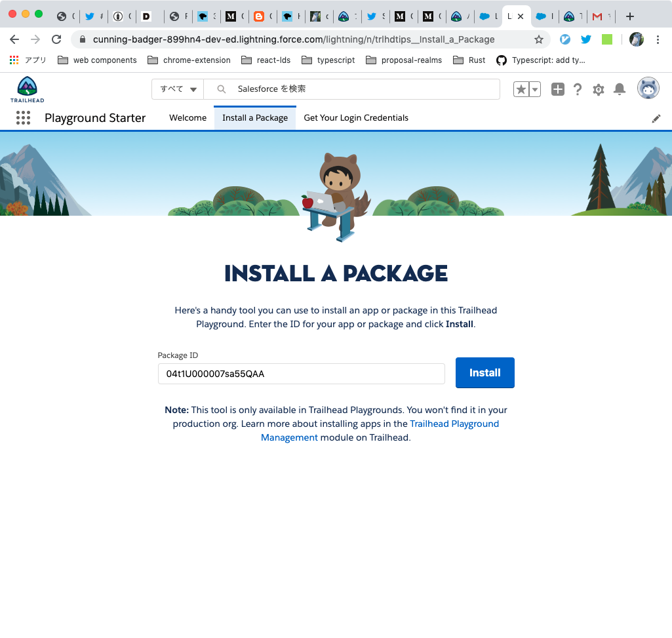
Task: Open the Rust bookmark folder
Action: (x=469, y=60)
